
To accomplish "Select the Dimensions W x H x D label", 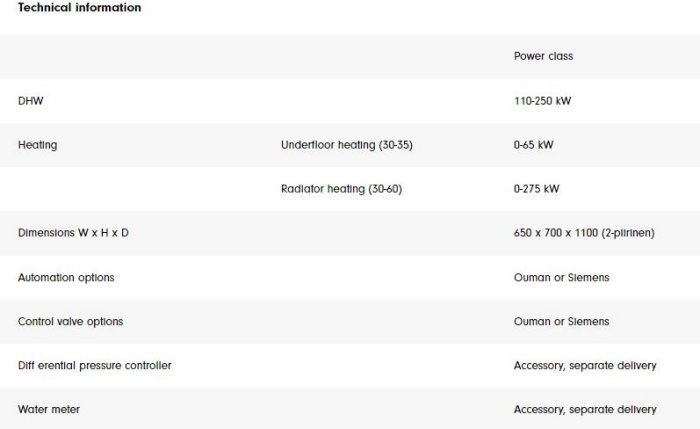I will [73, 233].
